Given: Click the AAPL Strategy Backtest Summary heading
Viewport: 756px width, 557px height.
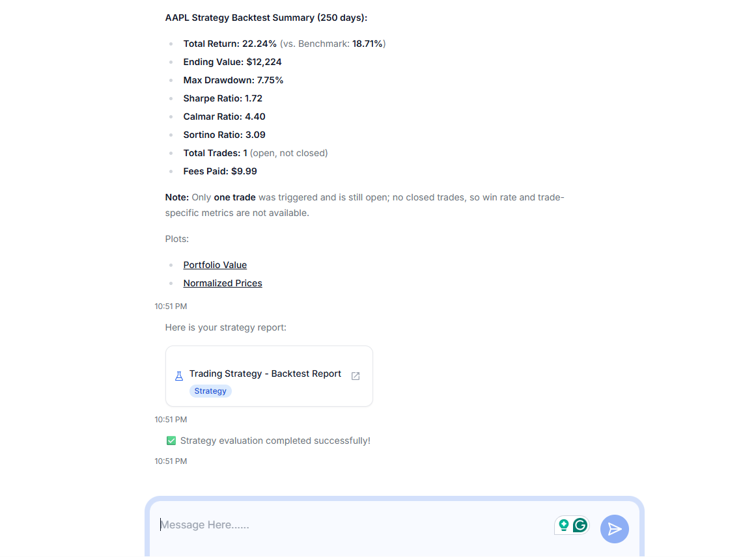Looking at the screenshot, I should click(x=266, y=18).
